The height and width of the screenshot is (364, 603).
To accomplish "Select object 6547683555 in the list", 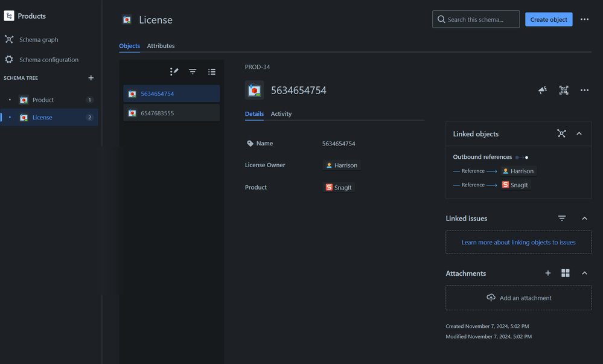I will point(171,113).
